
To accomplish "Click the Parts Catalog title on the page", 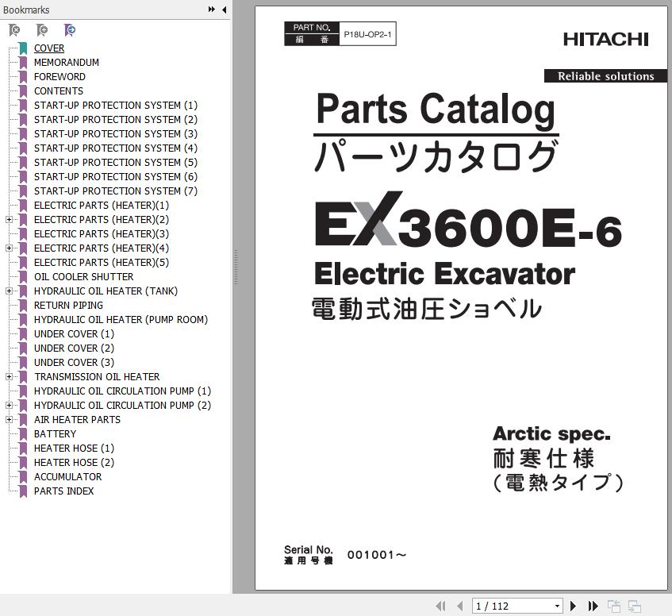I will 436,110.
